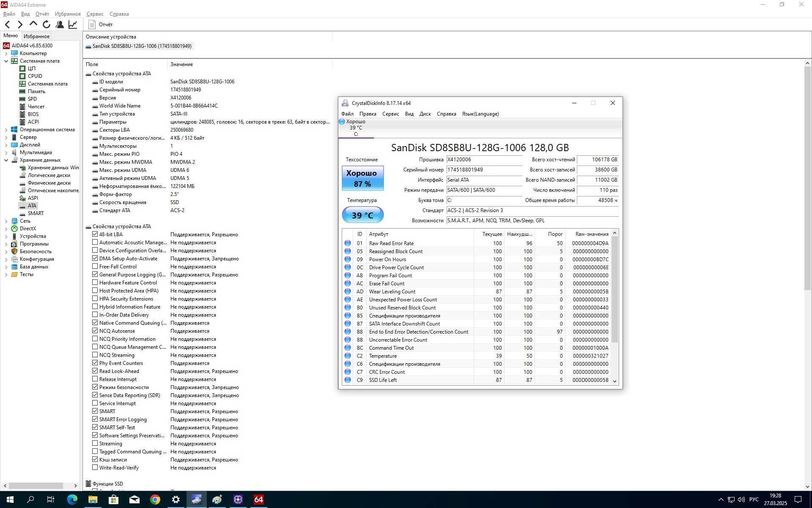Click the AIDA64 Up level arrow
812x508 pixels.
tap(33, 24)
